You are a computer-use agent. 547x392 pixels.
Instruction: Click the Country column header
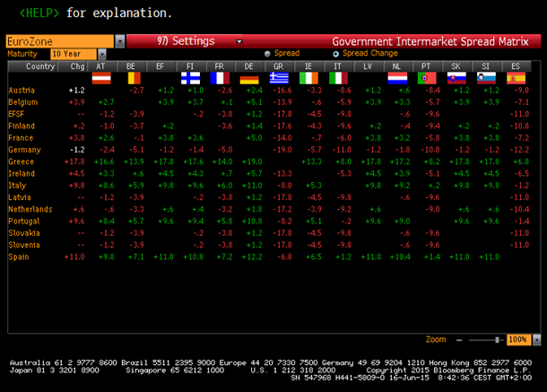coord(40,66)
